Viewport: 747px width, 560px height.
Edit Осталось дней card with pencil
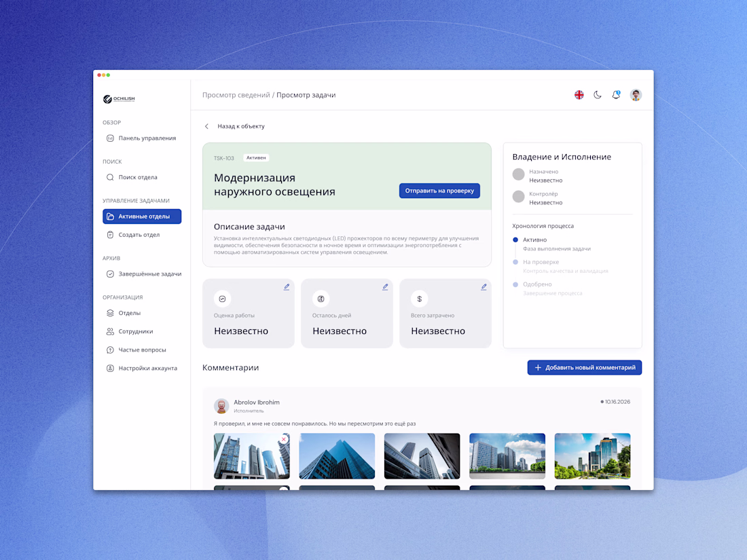(x=385, y=286)
